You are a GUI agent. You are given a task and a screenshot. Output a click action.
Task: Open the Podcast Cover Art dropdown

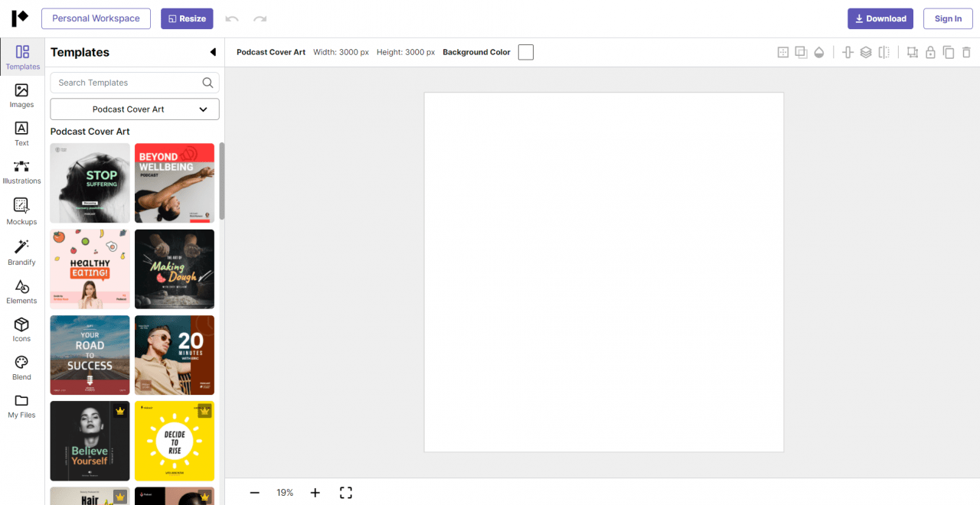pyautogui.click(x=135, y=109)
